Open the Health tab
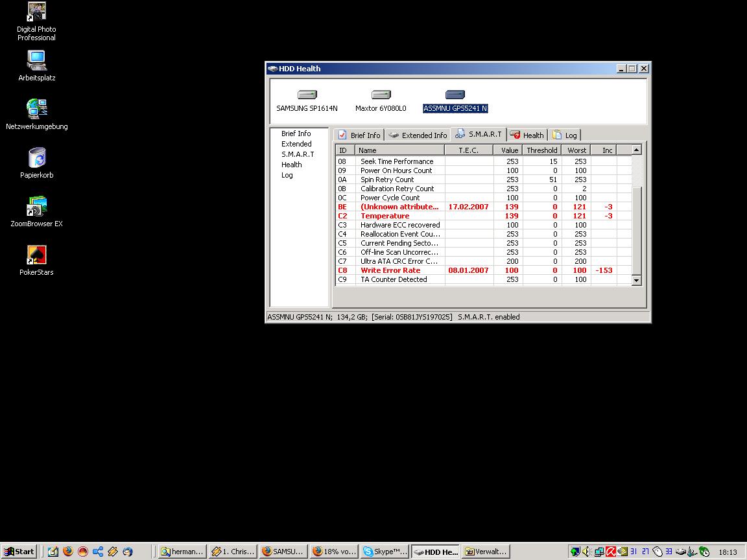This screenshot has height=560, width=747. pyautogui.click(x=527, y=135)
